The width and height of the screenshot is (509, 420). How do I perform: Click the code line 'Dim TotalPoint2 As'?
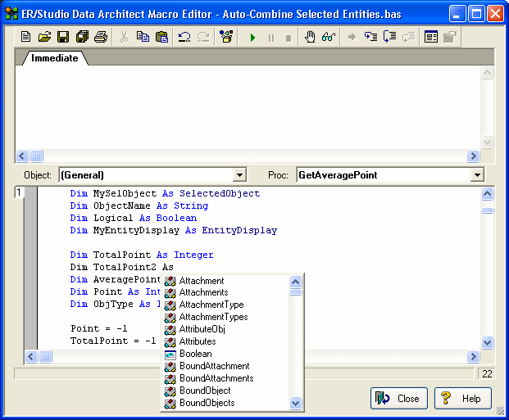(122, 267)
